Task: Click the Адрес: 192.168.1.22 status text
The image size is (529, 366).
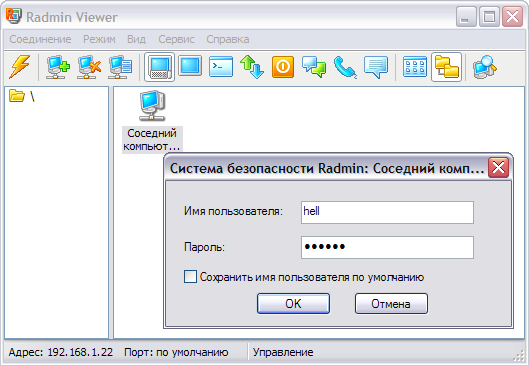Action: pyautogui.click(x=60, y=352)
